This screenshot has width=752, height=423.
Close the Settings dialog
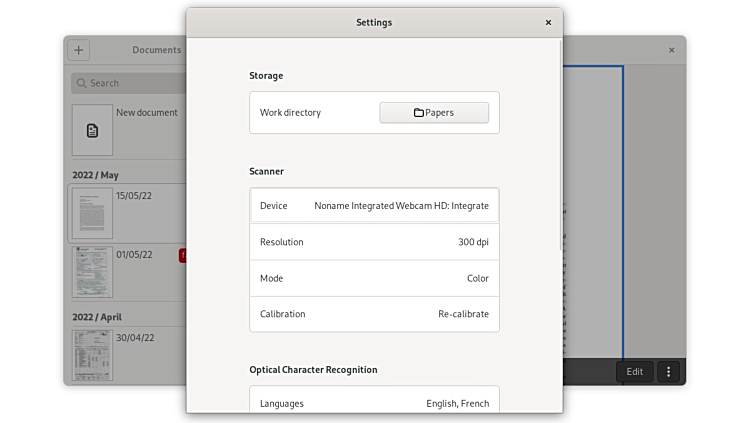pyautogui.click(x=548, y=22)
